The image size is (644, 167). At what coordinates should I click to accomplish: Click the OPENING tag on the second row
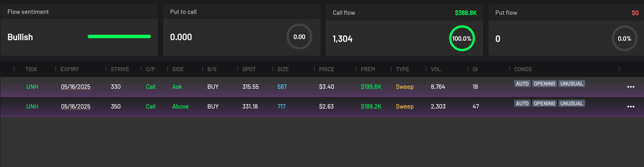tap(544, 103)
